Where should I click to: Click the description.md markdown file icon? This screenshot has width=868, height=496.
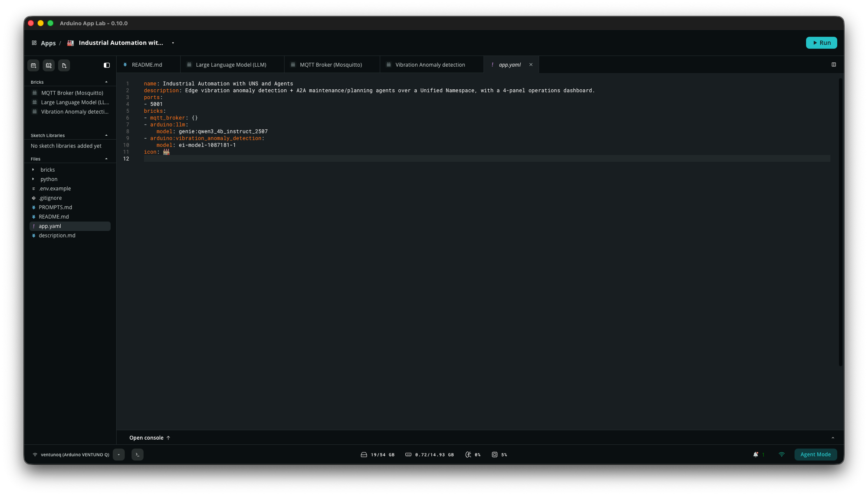click(33, 236)
